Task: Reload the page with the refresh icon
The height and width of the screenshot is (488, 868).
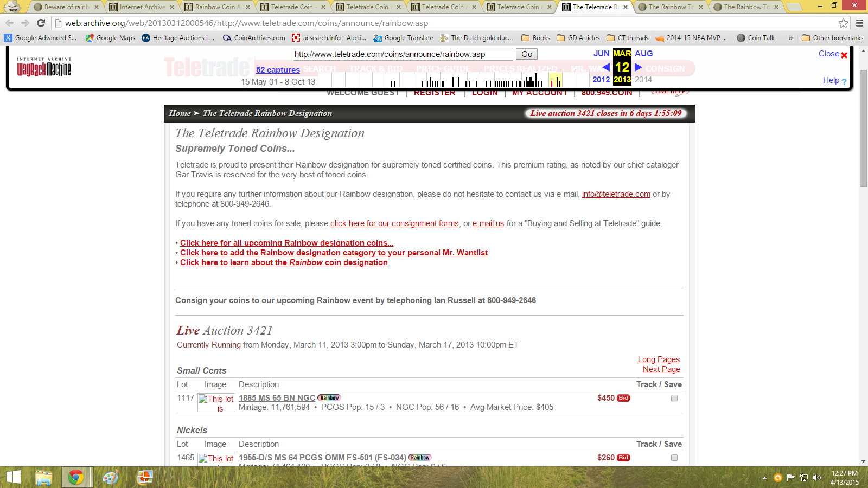Action: [x=41, y=23]
